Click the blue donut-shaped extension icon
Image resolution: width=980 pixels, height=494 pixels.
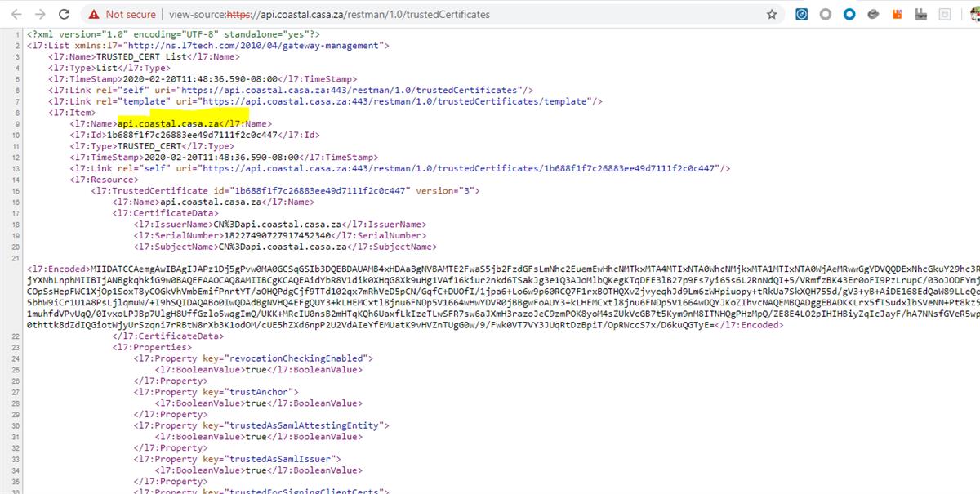pyautogui.click(x=847, y=14)
